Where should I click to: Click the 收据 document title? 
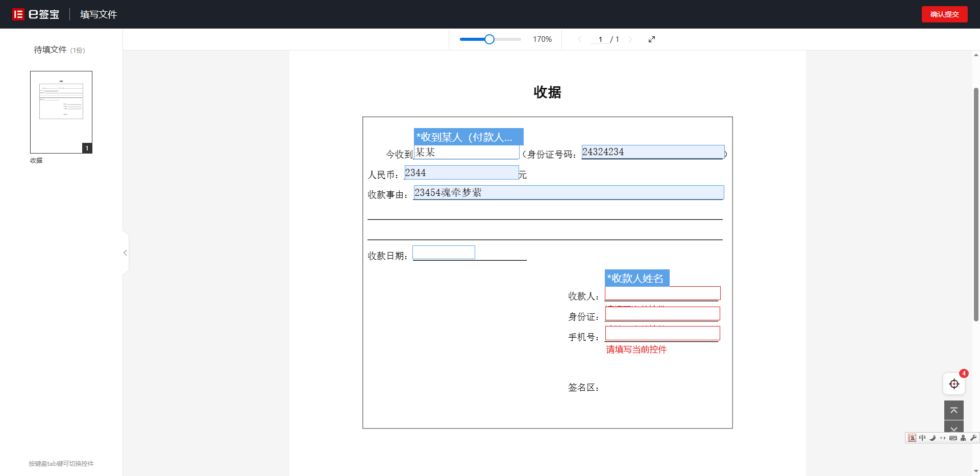pos(547,92)
